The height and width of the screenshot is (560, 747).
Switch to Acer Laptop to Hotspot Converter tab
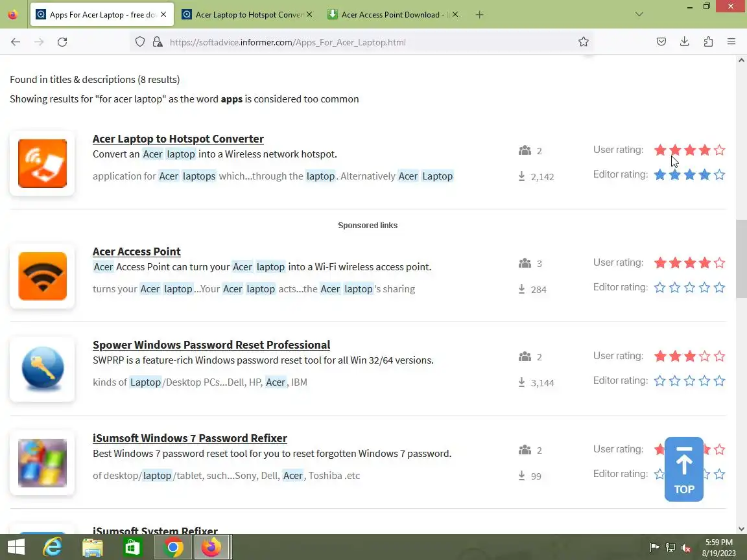click(x=248, y=15)
